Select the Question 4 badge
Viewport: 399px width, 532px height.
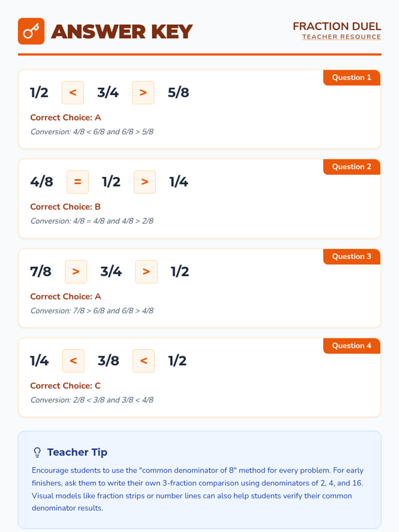pyautogui.click(x=351, y=346)
